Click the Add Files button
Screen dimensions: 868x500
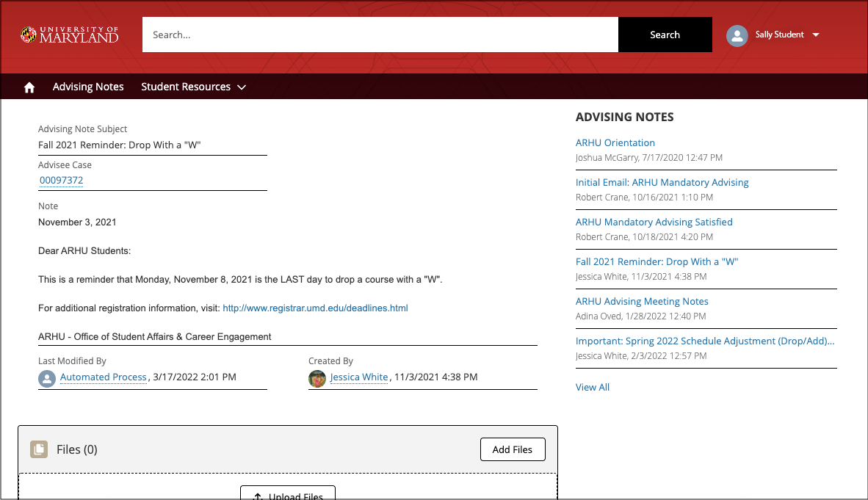[512, 449]
